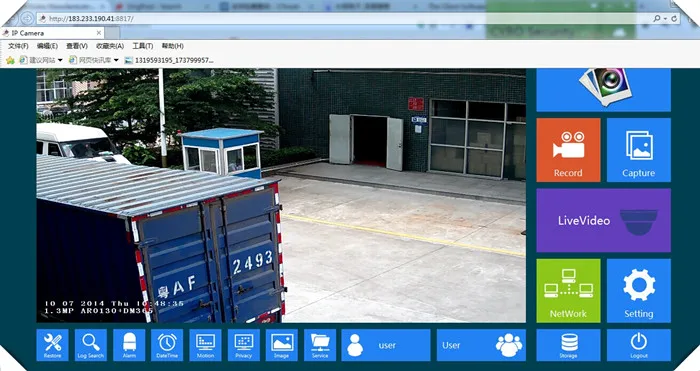700x371 pixels.
Task: Open the Service folder tile
Action: pyautogui.click(x=320, y=345)
